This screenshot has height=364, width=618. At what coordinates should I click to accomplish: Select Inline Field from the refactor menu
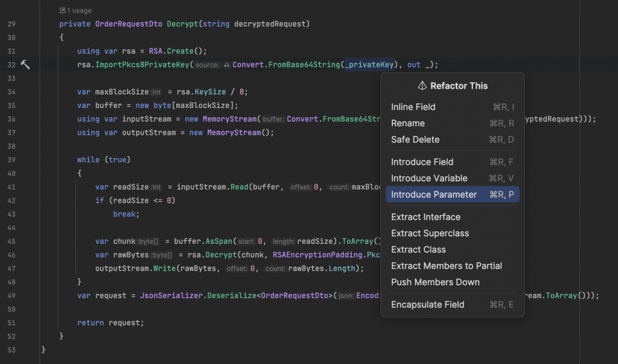tap(413, 107)
